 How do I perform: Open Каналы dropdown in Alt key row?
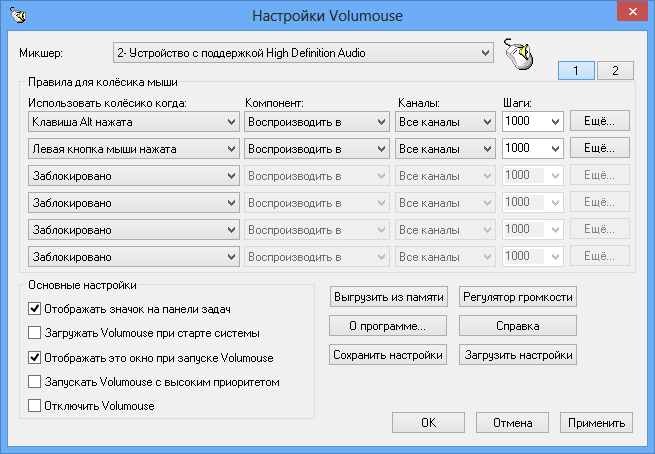445,122
